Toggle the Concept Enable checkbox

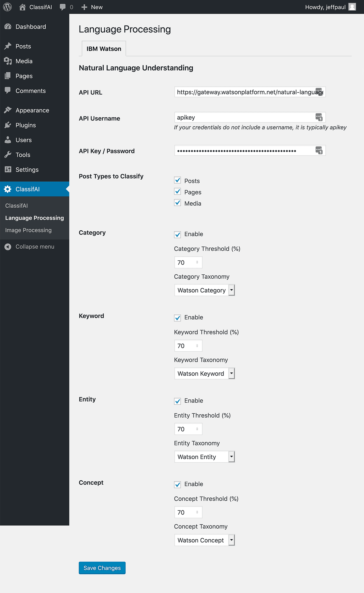click(x=178, y=485)
